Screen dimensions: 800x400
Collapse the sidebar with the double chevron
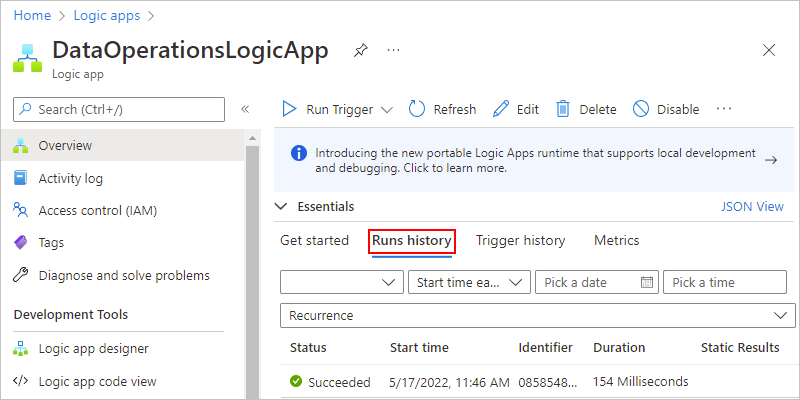coord(245,109)
